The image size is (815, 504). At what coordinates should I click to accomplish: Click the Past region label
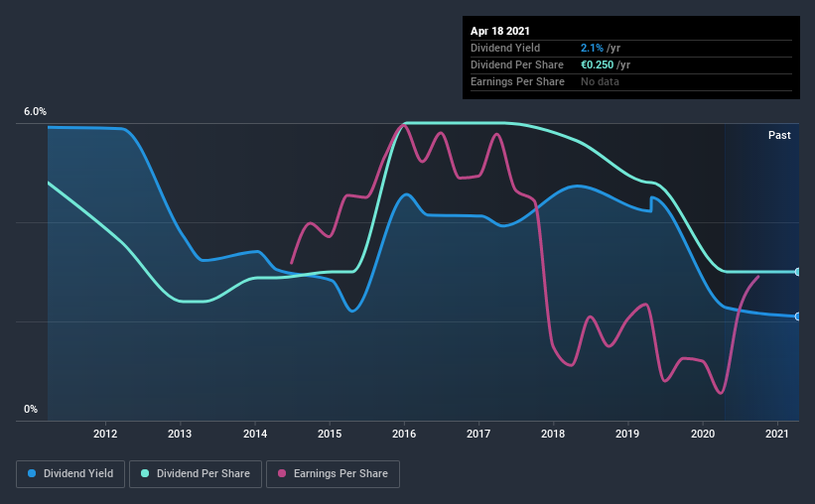pyautogui.click(x=779, y=135)
